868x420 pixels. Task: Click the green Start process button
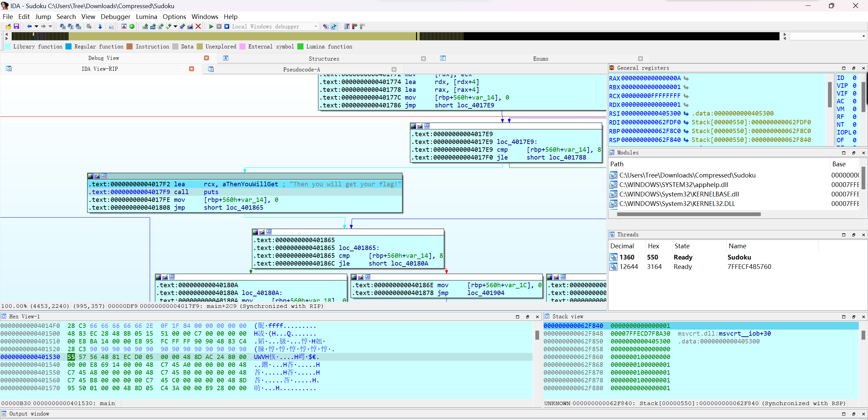[x=211, y=26]
